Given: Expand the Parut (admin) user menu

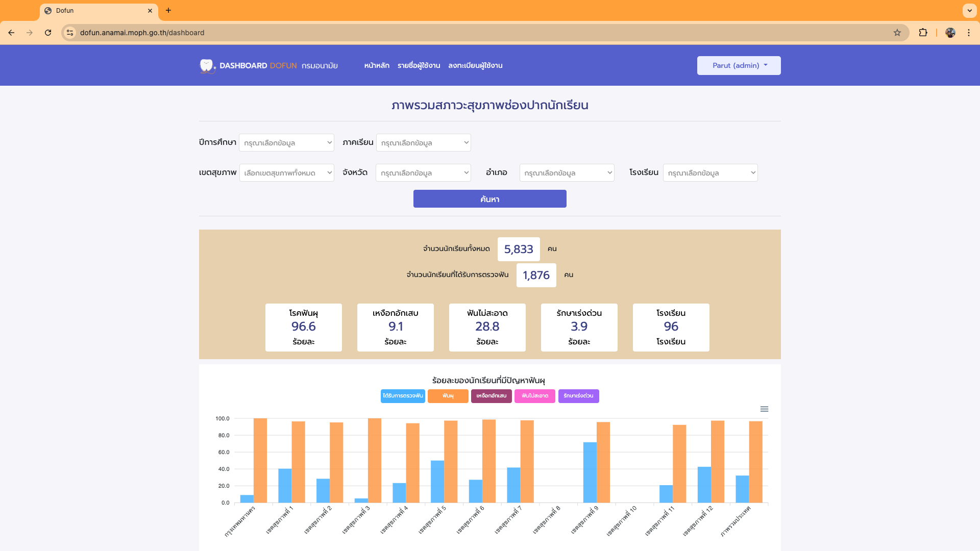Looking at the screenshot, I should [x=739, y=66].
